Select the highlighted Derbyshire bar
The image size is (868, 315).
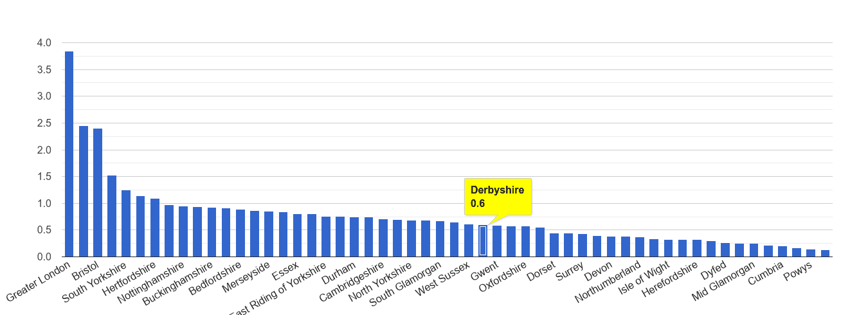click(483, 241)
